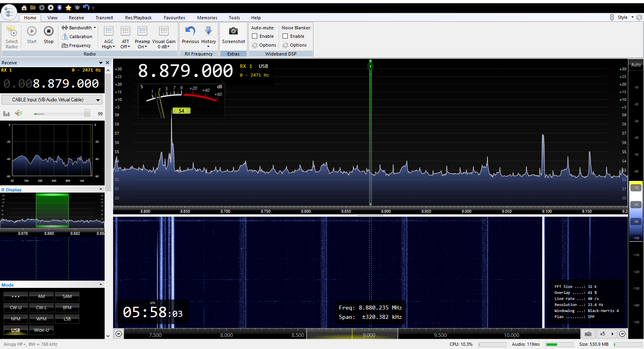Viewport: 644px width, 349px height.
Task: Click the yellow star favourites icon
Action: point(68,8)
